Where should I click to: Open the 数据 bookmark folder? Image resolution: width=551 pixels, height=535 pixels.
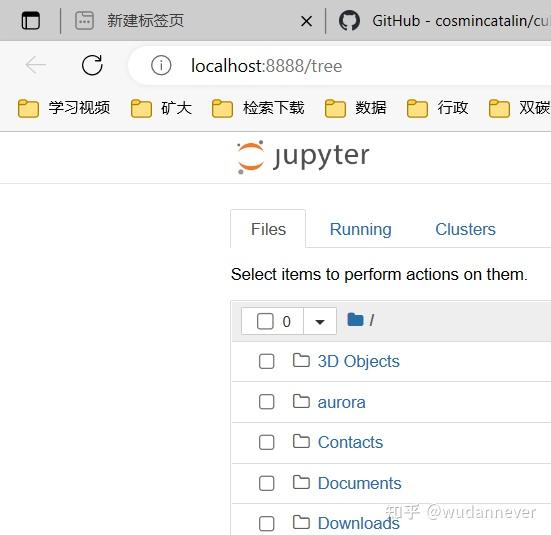point(356,108)
